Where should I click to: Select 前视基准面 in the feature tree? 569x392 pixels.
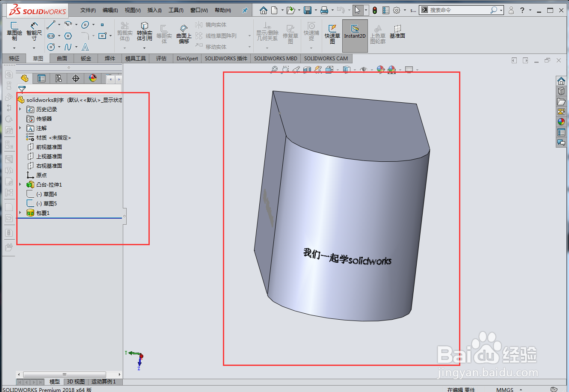[x=45, y=147]
